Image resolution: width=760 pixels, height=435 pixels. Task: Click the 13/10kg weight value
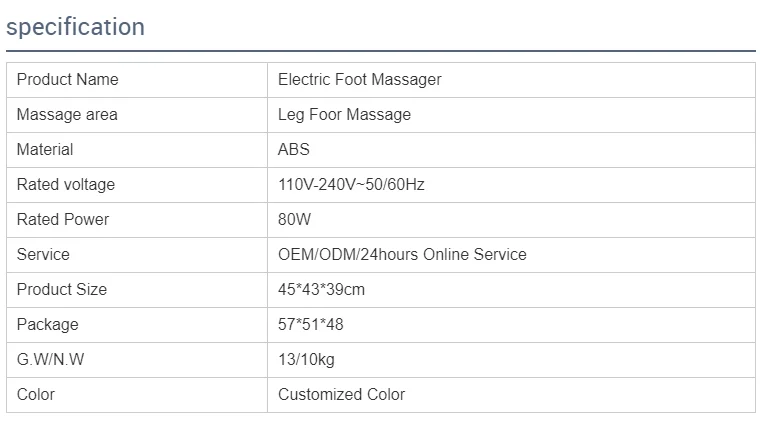[x=306, y=360]
